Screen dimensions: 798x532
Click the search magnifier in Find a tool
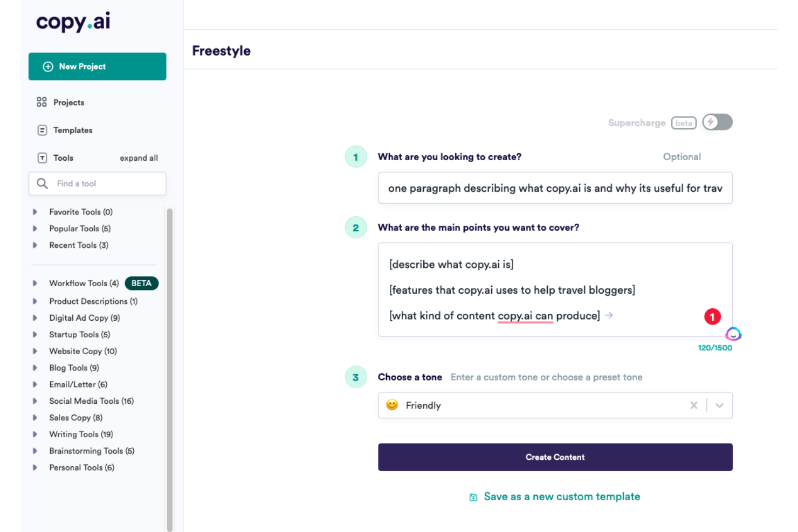[42, 183]
